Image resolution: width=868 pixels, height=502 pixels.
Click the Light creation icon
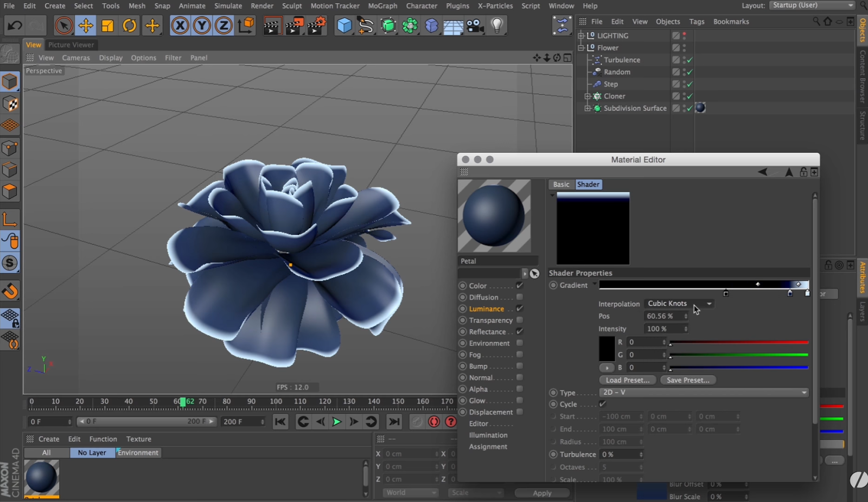[x=497, y=25]
